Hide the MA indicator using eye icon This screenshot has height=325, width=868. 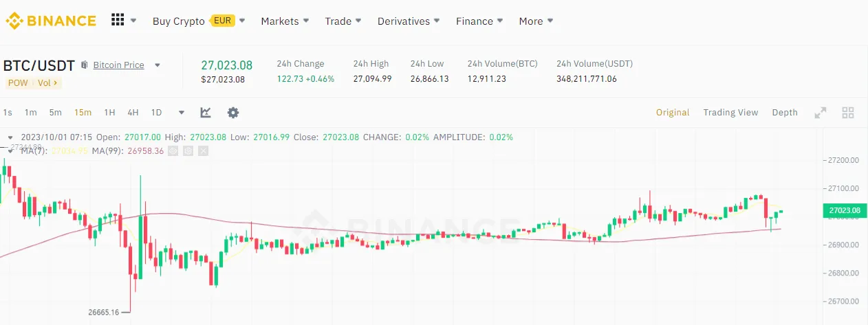pos(173,150)
